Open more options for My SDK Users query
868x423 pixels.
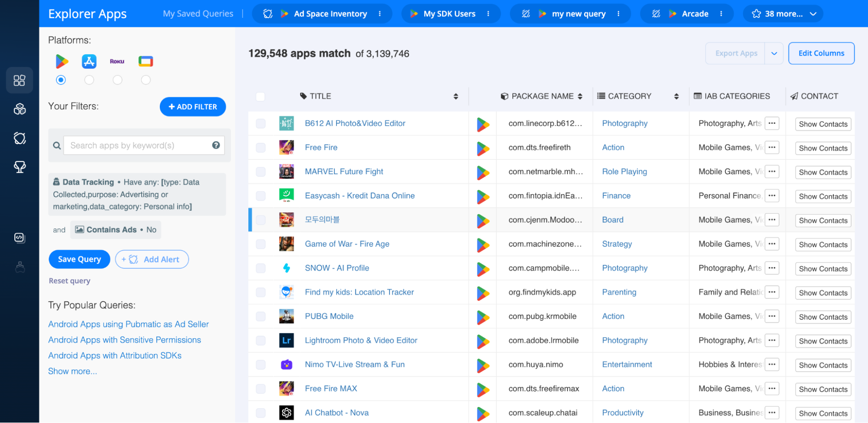488,13
